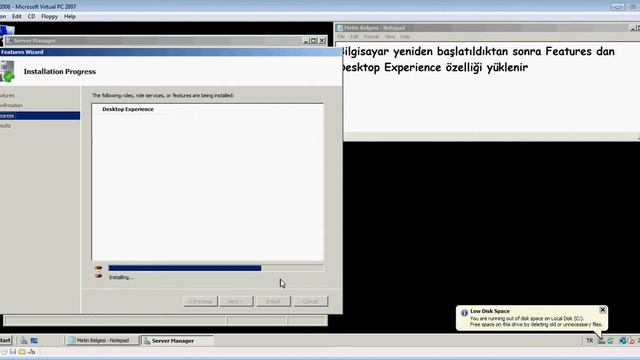Click the shared folder icon in Virtual PC status bar
The width and height of the screenshot is (640, 360).
[x=22, y=351]
